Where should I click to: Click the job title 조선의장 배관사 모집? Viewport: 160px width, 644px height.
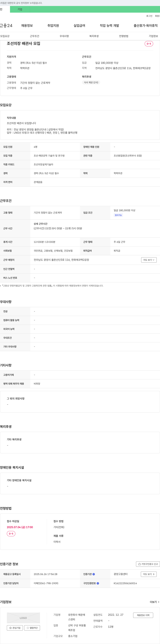tap(23, 44)
